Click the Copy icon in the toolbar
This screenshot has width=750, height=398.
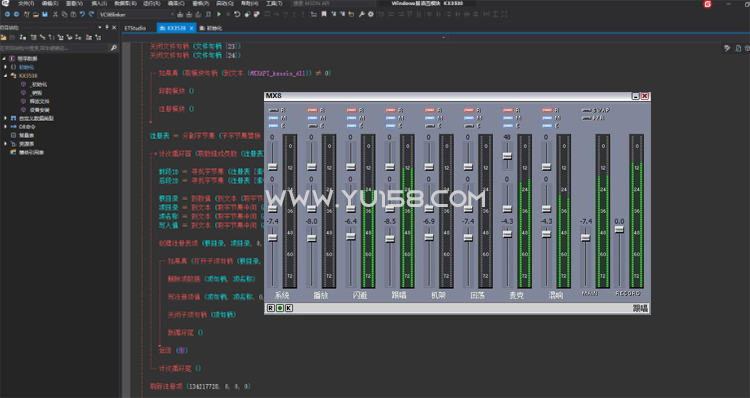click(x=64, y=14)
